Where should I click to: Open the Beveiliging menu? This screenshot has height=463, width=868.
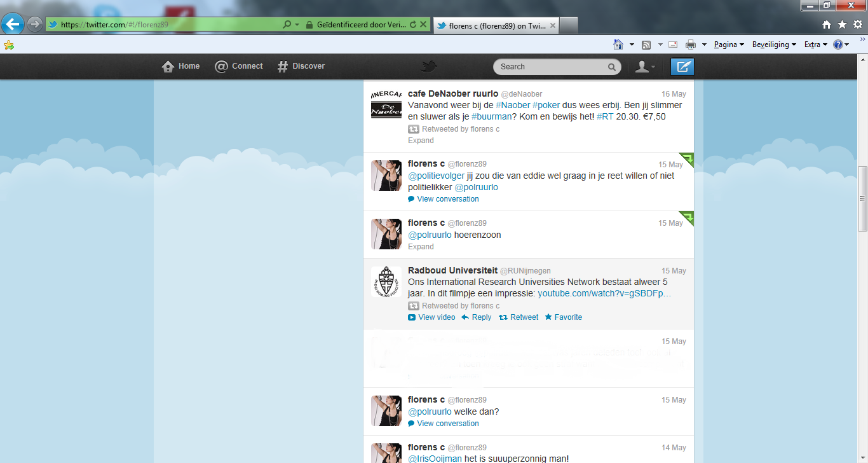[774, 45]
